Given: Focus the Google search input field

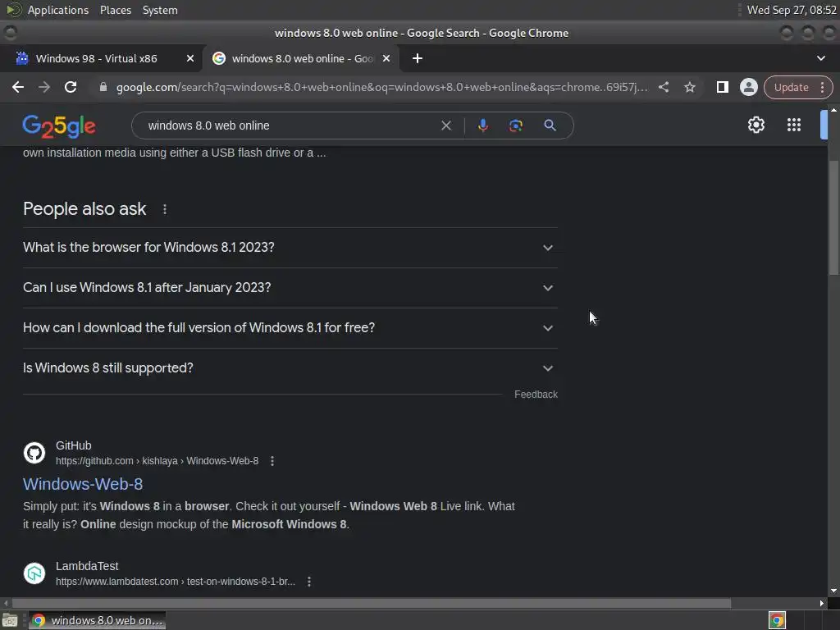Looking at the screenshot, I should [x=290, y=126].
